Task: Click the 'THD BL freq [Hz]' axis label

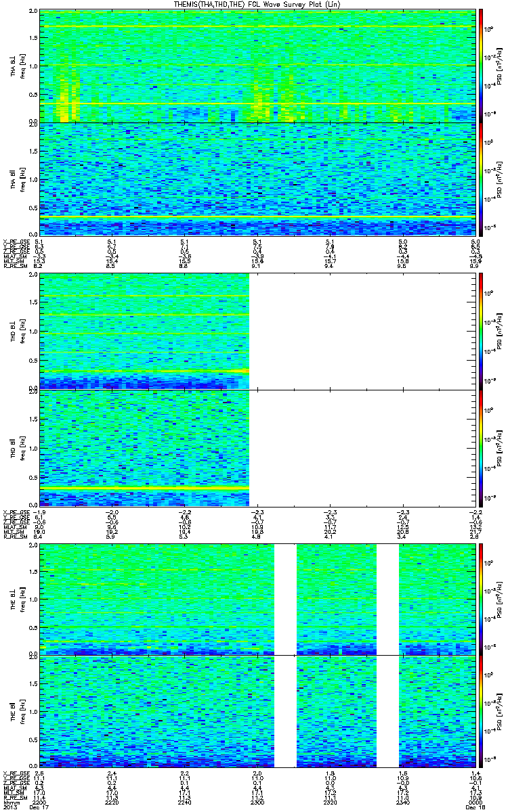Action: coord(18,331)
